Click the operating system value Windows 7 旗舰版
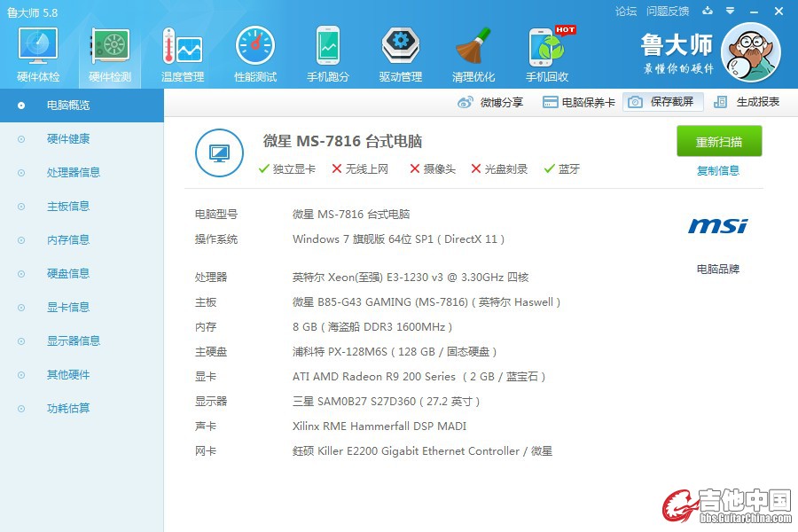This screenshot has width=798, height=532. point(398,239)
